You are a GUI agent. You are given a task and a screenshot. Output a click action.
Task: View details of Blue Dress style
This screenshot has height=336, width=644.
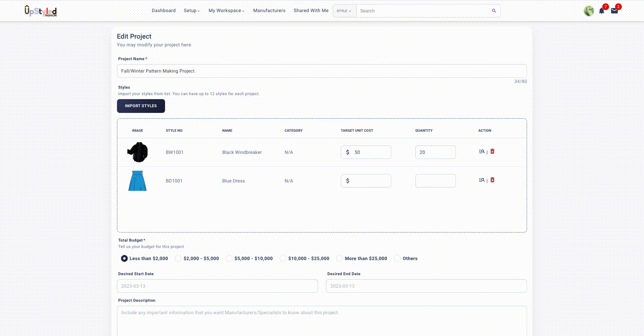482,180
